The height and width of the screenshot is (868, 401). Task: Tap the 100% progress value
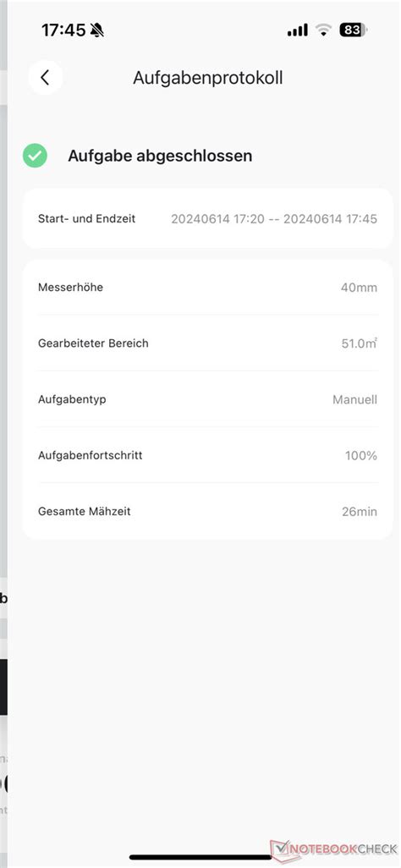pyautogui.click(x=361, y=456)
